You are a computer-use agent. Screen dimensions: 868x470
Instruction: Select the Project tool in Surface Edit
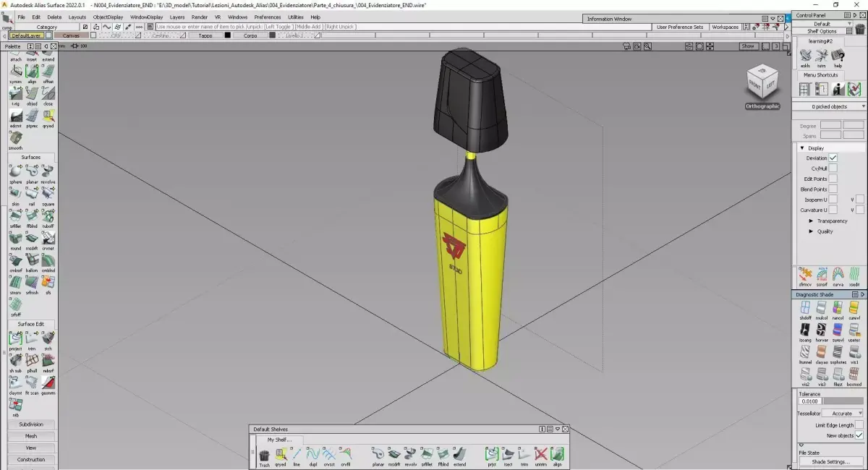[x=14, y=338]
